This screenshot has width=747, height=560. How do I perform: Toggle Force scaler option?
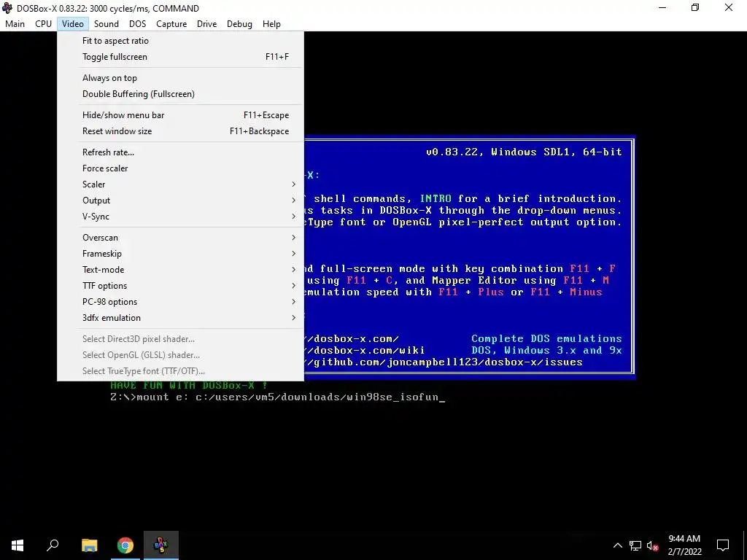(180, 168)
